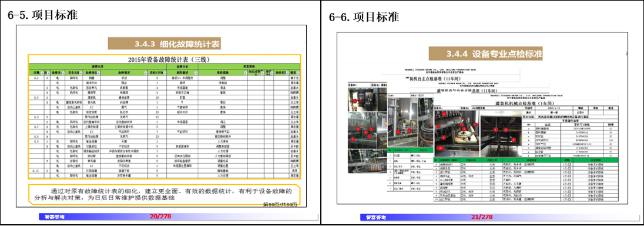The width and height of the screenshot is (644, 226).
Task: Open the 设备名称 column filter dropdown
Action: tap(81, 73)
